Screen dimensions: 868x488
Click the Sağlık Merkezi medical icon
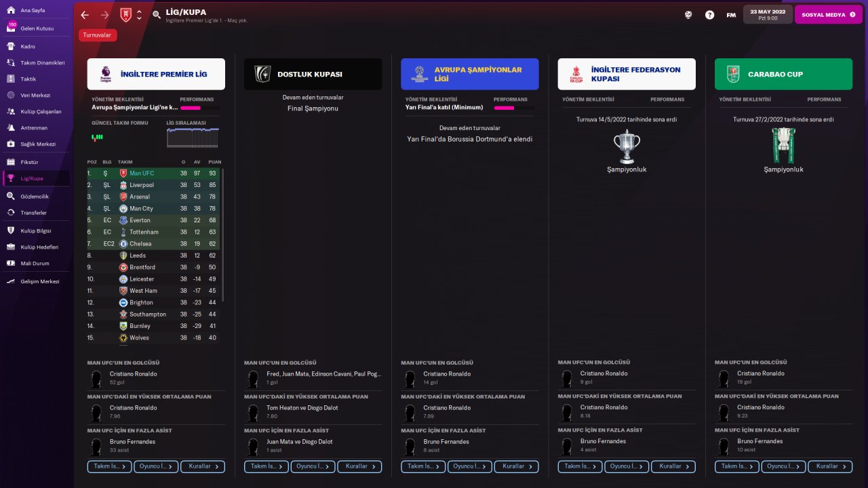(11, 144)
